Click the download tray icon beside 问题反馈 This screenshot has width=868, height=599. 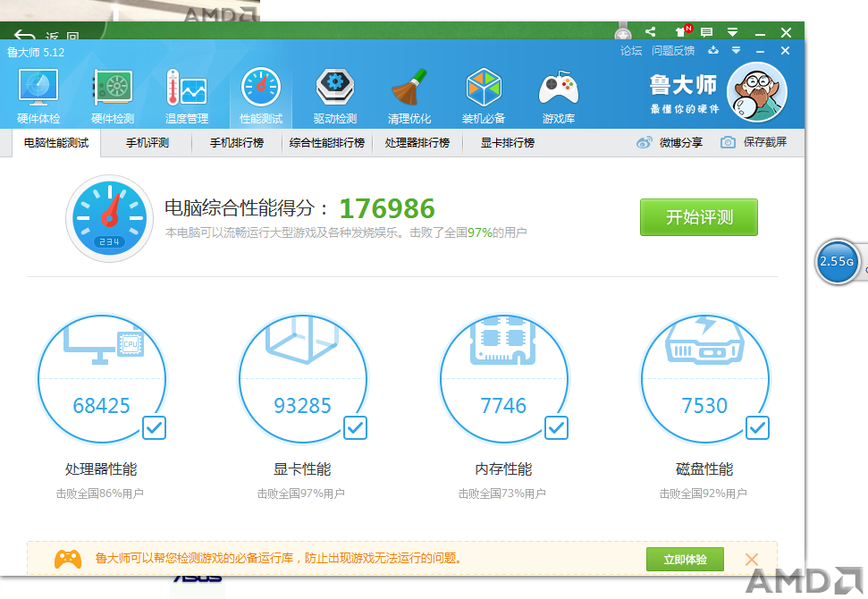[x=713, y=50]
